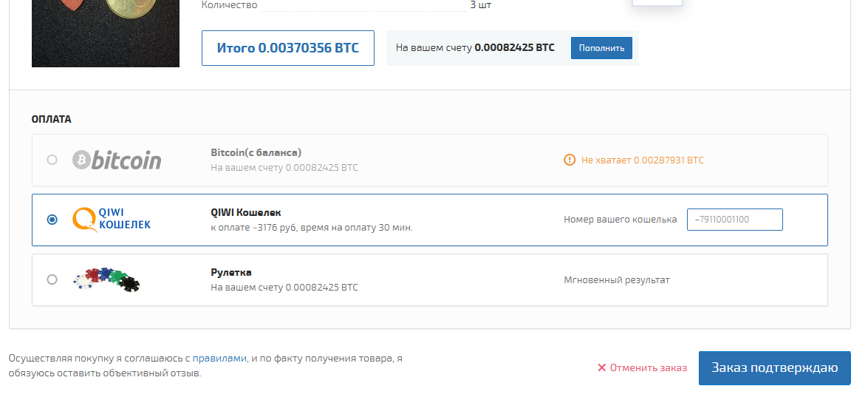
Task: Click the 'Не хватает 0.00287931 BTC' warning text
Action: (x=642, y=160)
